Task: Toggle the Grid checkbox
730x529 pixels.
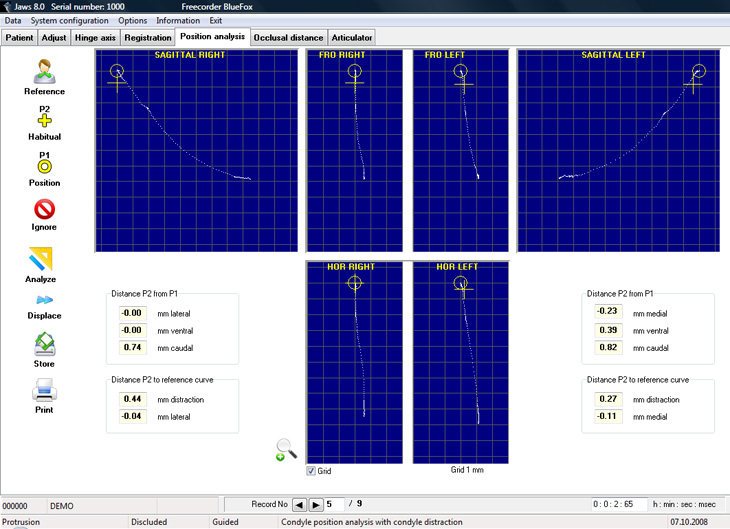Action: click(x=311, y=471)
